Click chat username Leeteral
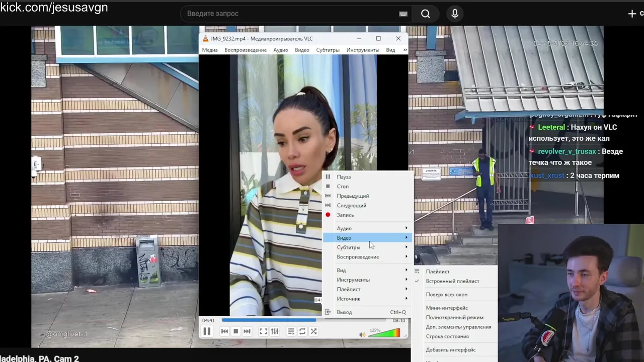Screen dimensions: 644x362 551,127
